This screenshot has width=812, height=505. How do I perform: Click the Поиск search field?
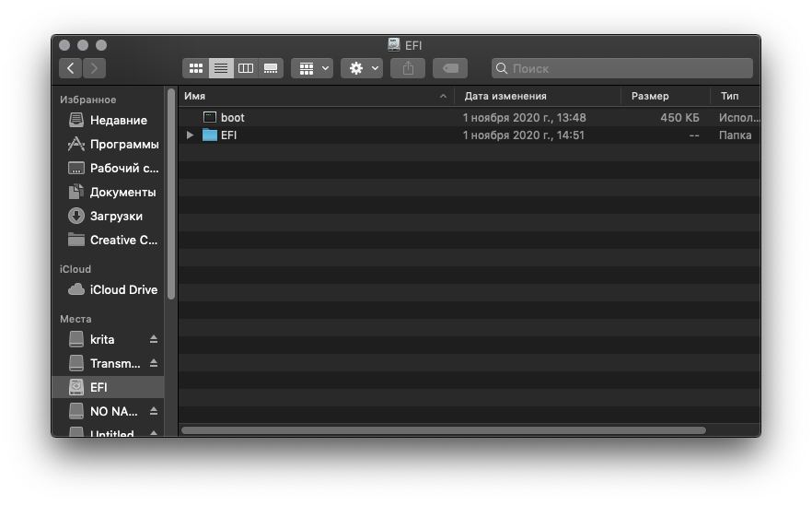click(622, 68)
